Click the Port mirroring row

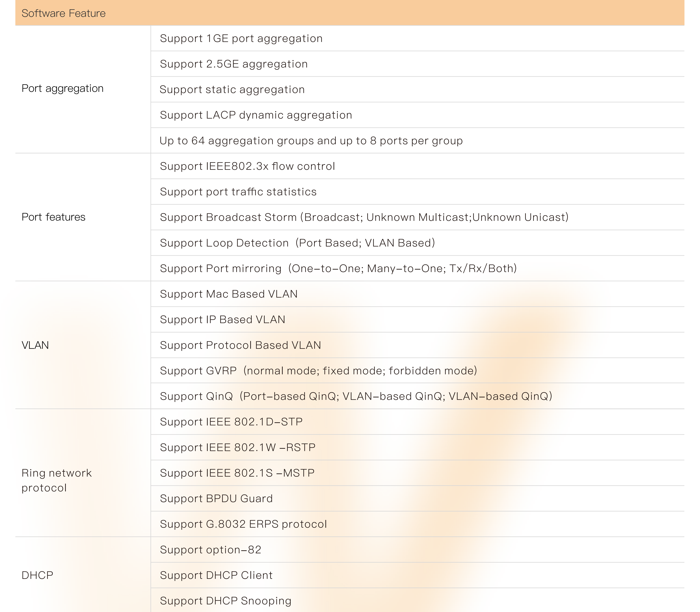point(338,268)
